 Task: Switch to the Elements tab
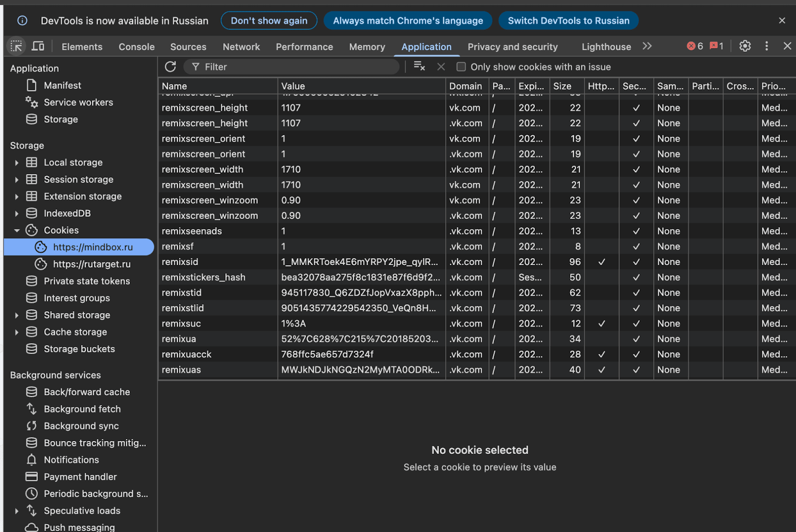pos(82,47)
